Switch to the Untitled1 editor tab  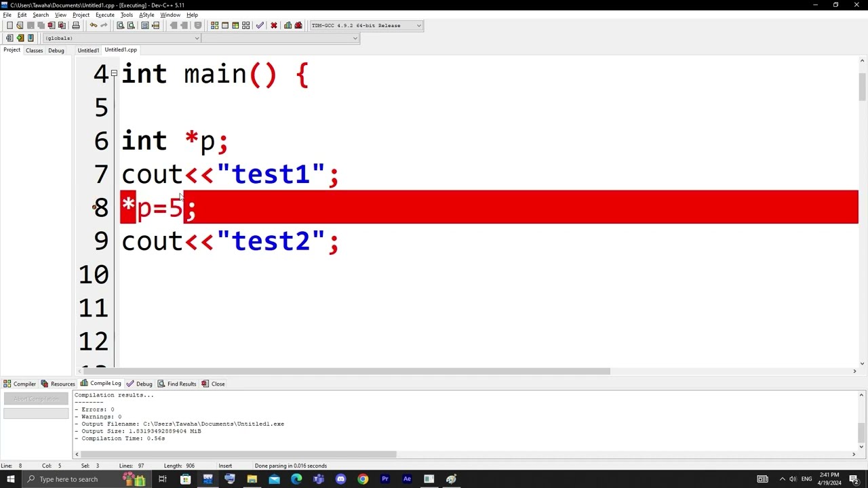[88, 50]
